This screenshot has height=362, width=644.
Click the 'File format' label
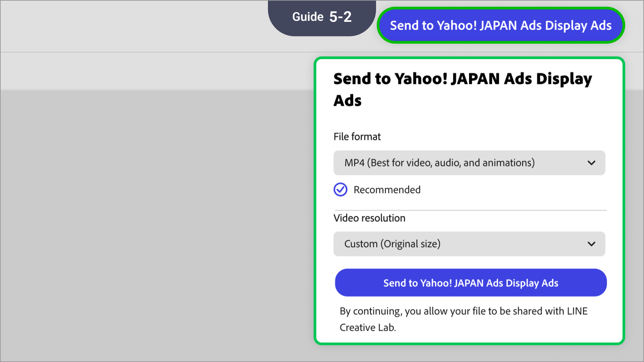357,137
